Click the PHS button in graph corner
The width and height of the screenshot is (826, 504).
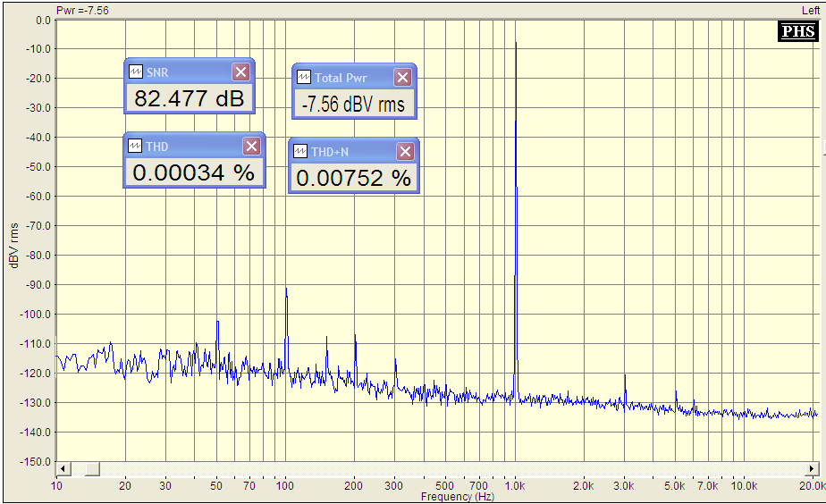(798, 31)
